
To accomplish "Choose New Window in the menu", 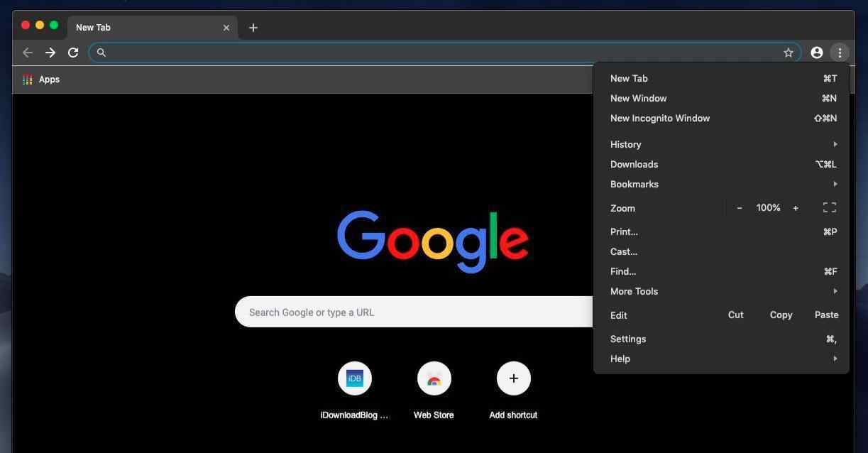I will point(721,98).
